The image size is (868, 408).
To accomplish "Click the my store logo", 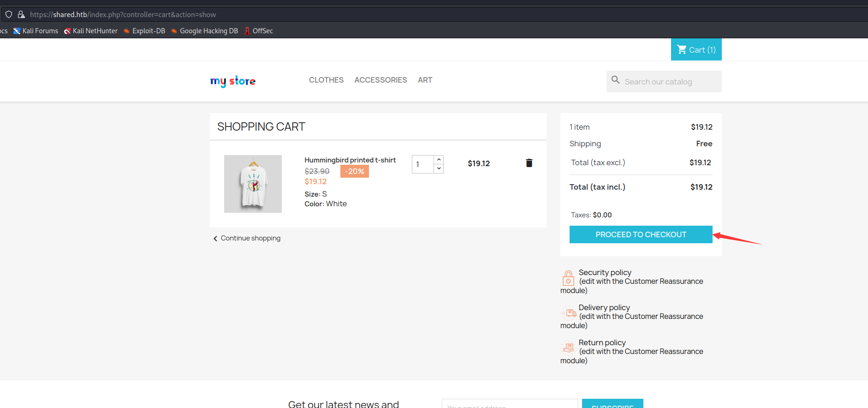I will click(233, 81).
